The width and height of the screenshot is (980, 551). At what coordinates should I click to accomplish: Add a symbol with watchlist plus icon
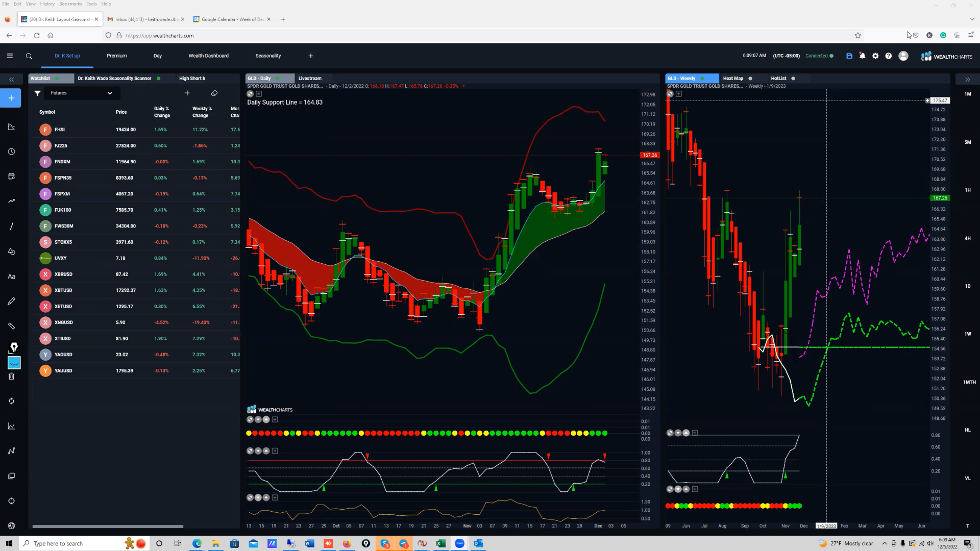tap(187, 93)
